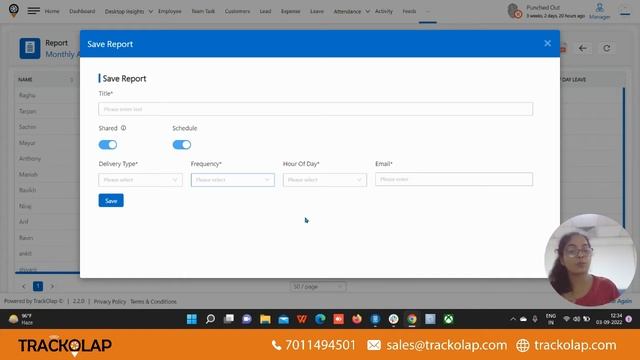Expand the Attendance menu

[x=351, y=11]
